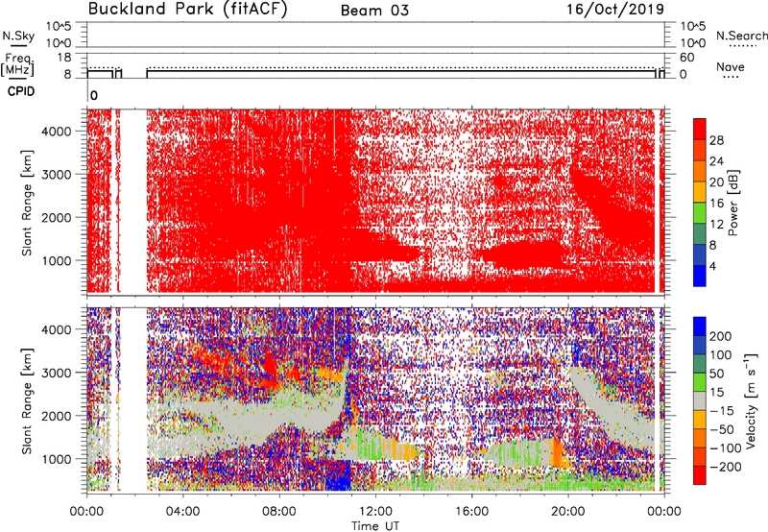Screen dimensions: 768x532
Task: Click the 'N.Search' legend label
Action: 741,36
